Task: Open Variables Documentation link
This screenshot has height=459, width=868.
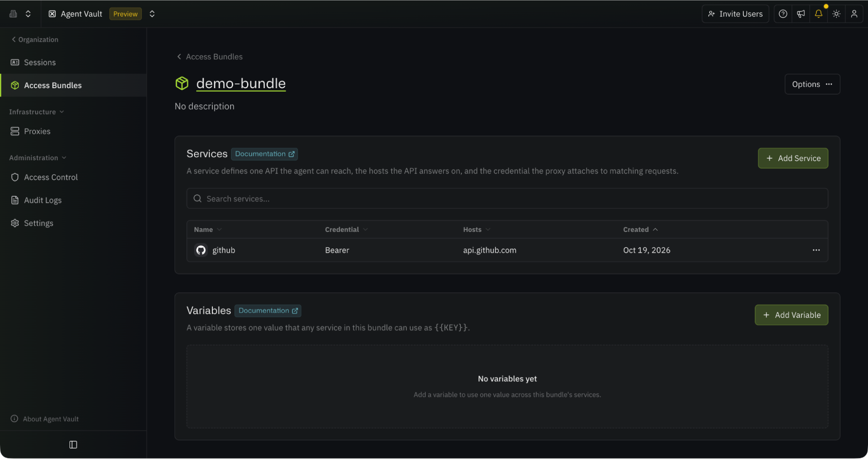Action: (x=268, y=311)
